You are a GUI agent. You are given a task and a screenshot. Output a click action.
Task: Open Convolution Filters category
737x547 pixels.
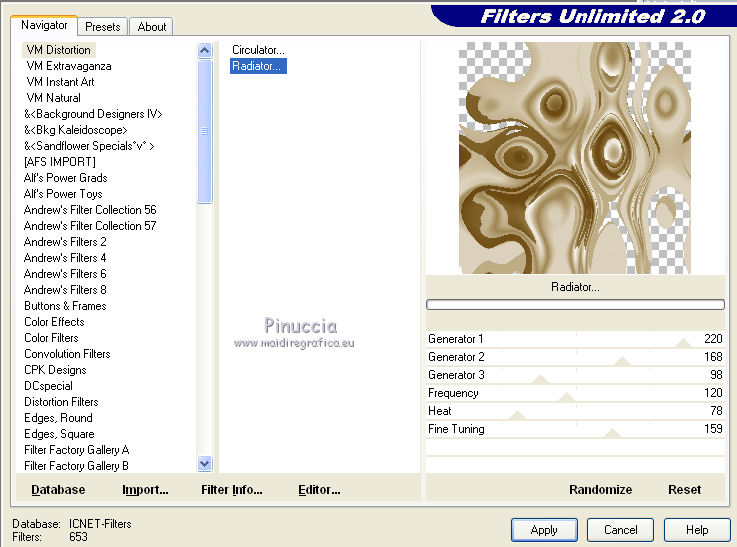[x=67, y=353]
